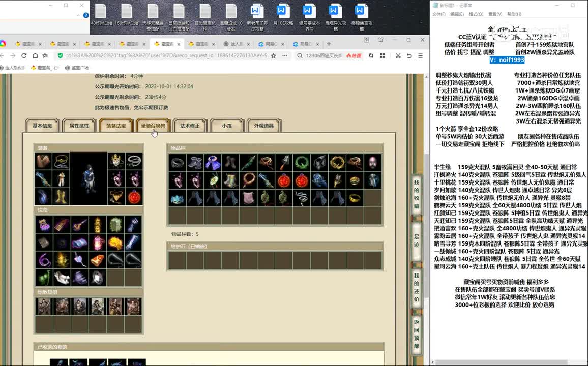Go to browser home page
Screen dimensions: 588x366
click(x=35, y=56)
